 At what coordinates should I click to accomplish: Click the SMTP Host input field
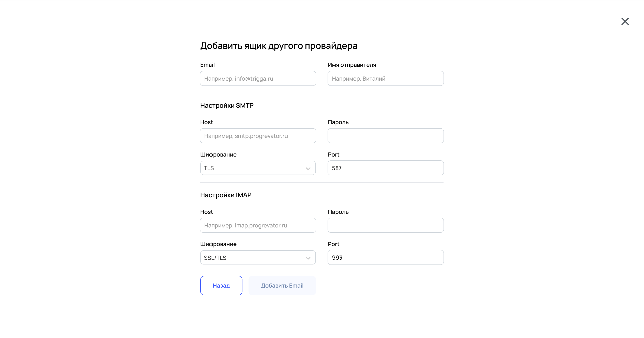click(x=258, y=136)
